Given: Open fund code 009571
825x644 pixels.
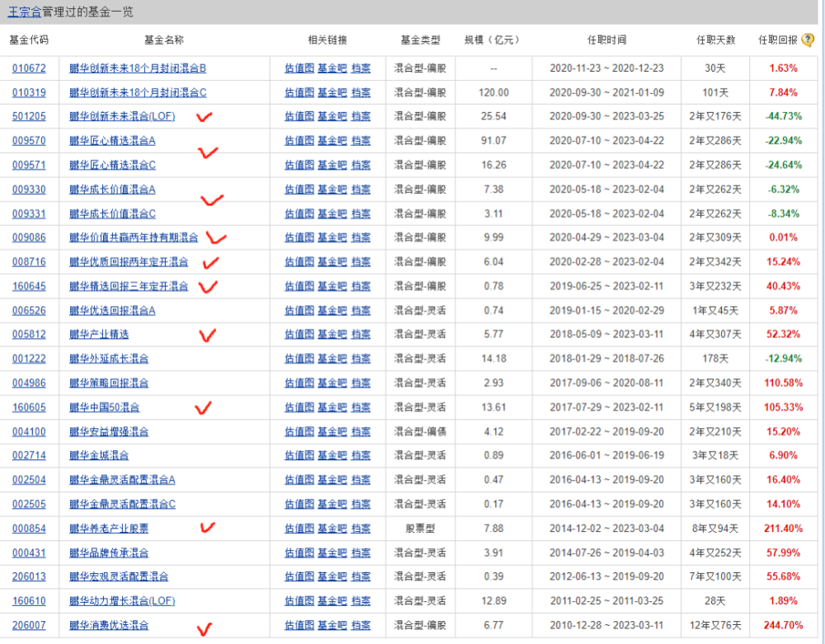Looking at the screenshot, I should pyautogui.click(x=29, y=165).
